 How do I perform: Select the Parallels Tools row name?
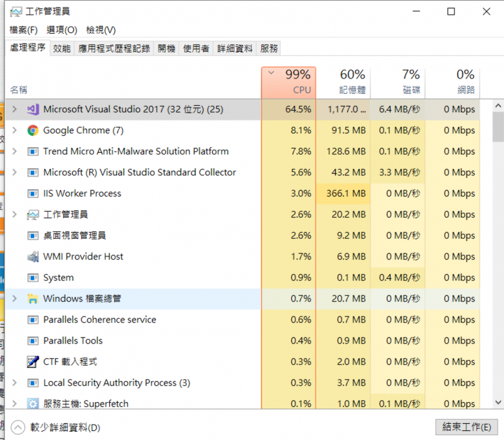[73, 341]
